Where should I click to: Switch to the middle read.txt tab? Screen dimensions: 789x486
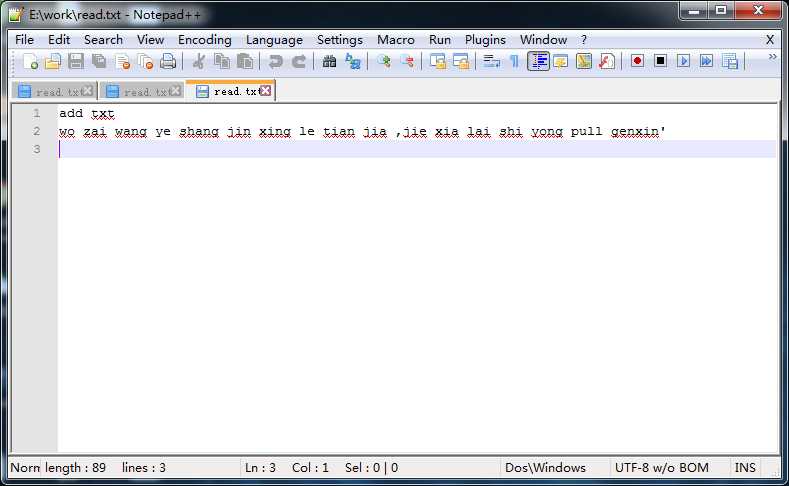(142, 92)
